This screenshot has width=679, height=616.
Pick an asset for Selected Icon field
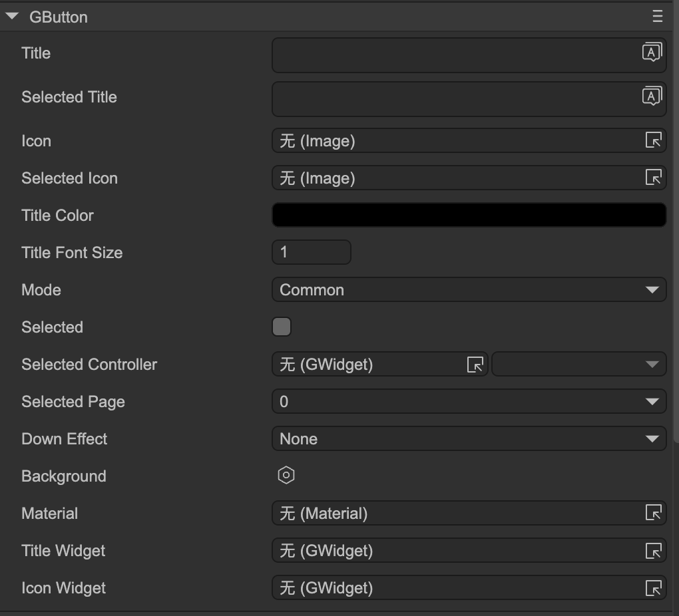pos(654,178)
